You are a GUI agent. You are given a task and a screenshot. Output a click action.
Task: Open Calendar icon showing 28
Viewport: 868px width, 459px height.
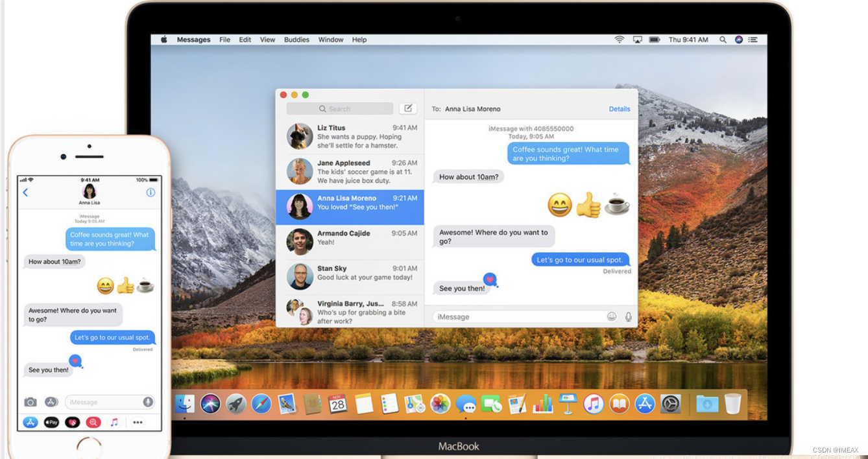tap(338, 404)
